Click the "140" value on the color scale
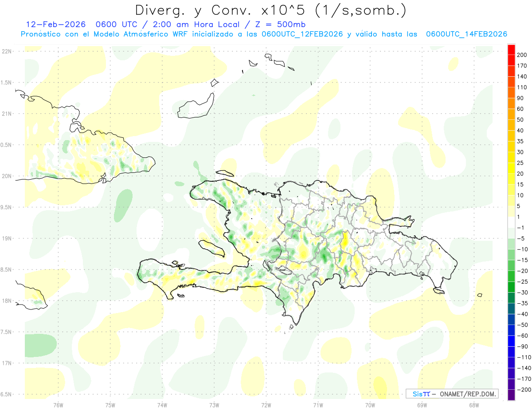 coord(523,76)
